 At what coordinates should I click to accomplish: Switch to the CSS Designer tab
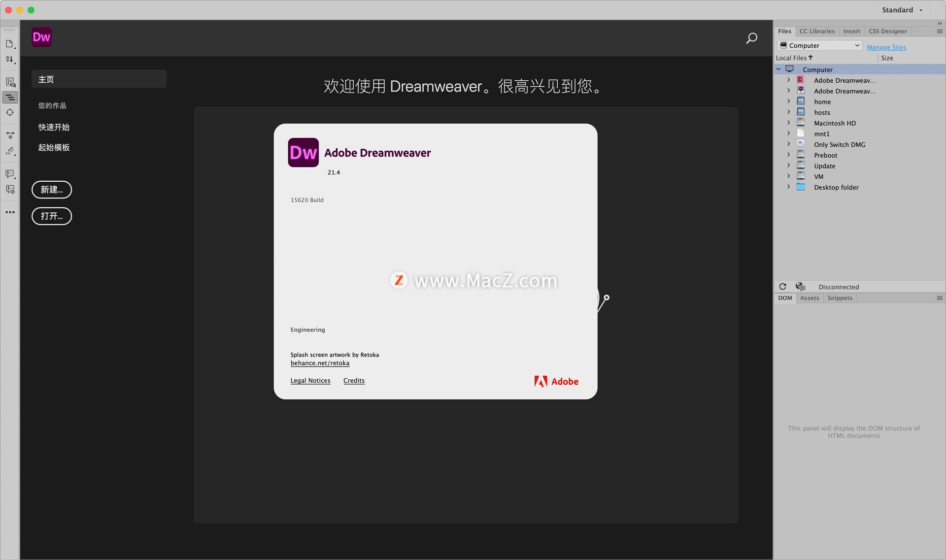tap(887, 31)
